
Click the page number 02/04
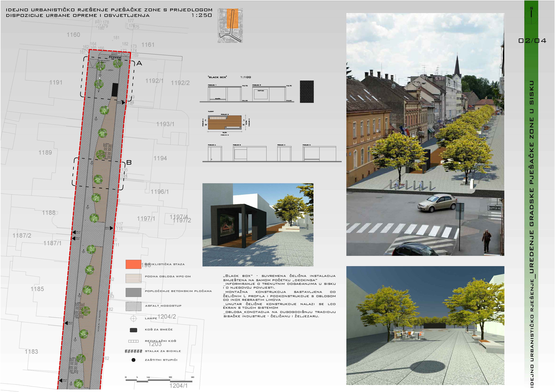point(532,41)
